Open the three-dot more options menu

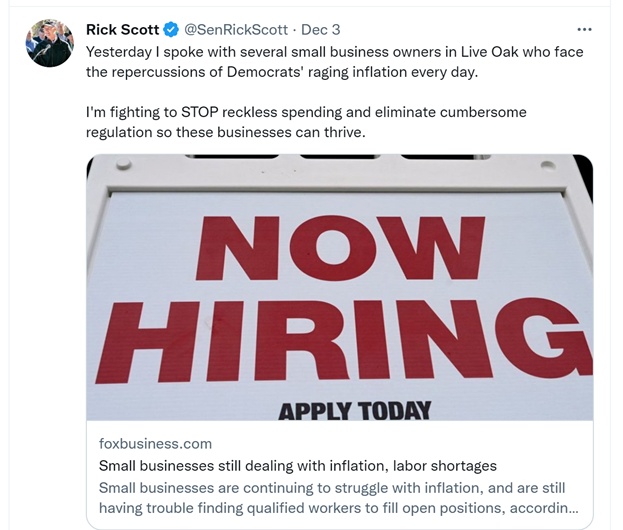click(x=585, y=30)
